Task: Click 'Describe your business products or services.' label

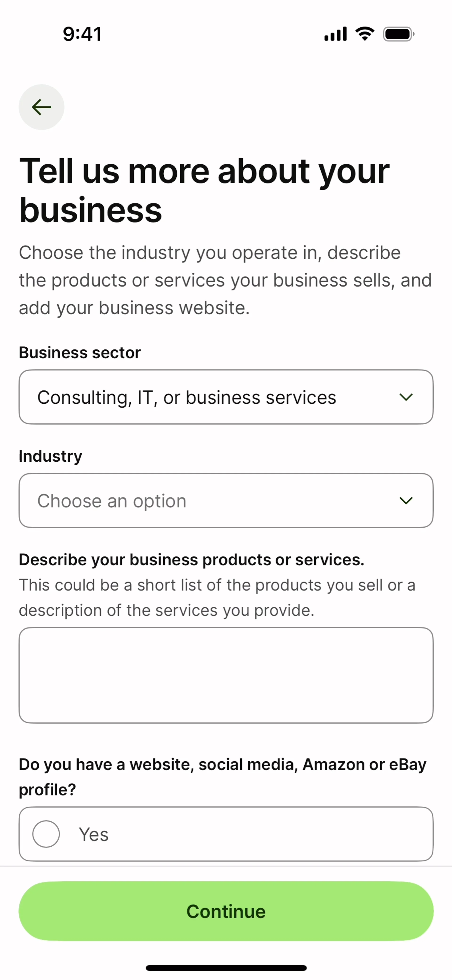Action: click(192, 560)
